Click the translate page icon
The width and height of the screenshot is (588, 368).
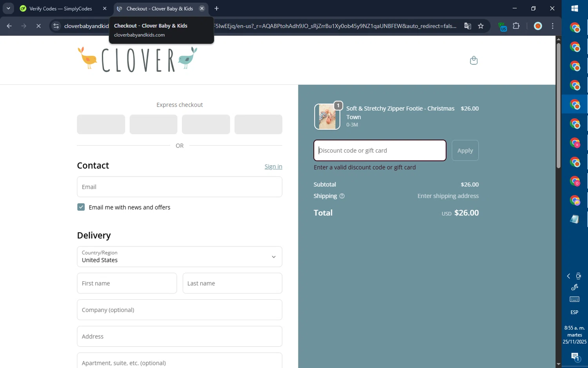click(x=467, y=26)
